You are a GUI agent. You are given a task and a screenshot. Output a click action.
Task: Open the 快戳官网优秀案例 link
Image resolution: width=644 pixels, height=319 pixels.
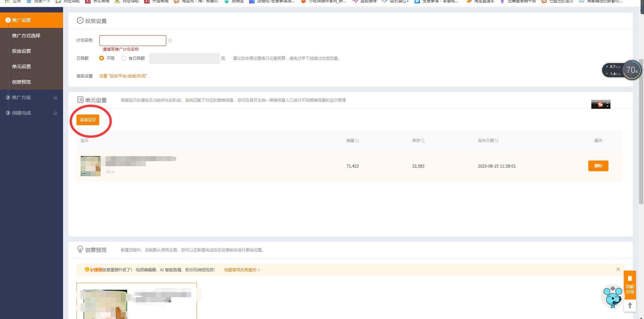point(242,270)
